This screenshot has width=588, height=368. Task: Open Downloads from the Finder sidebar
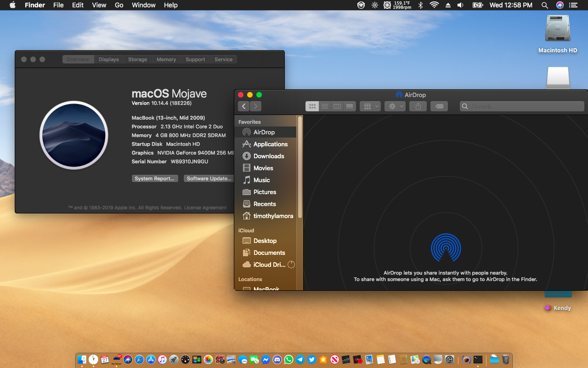point(266,156)
